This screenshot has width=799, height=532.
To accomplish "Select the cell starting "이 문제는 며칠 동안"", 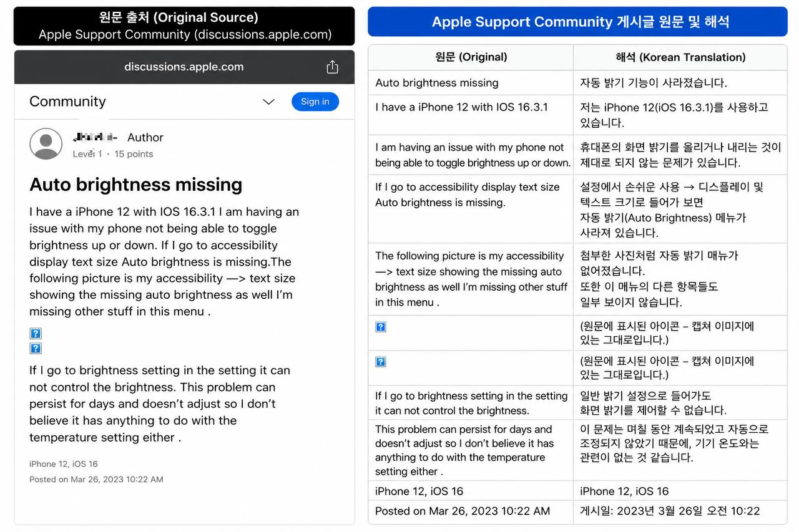I will click(680, 450).
